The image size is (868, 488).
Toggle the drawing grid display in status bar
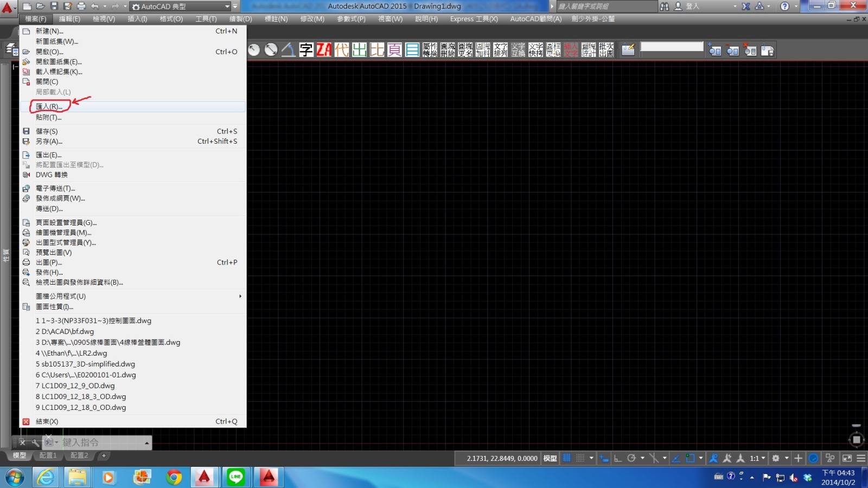(567, 458)
